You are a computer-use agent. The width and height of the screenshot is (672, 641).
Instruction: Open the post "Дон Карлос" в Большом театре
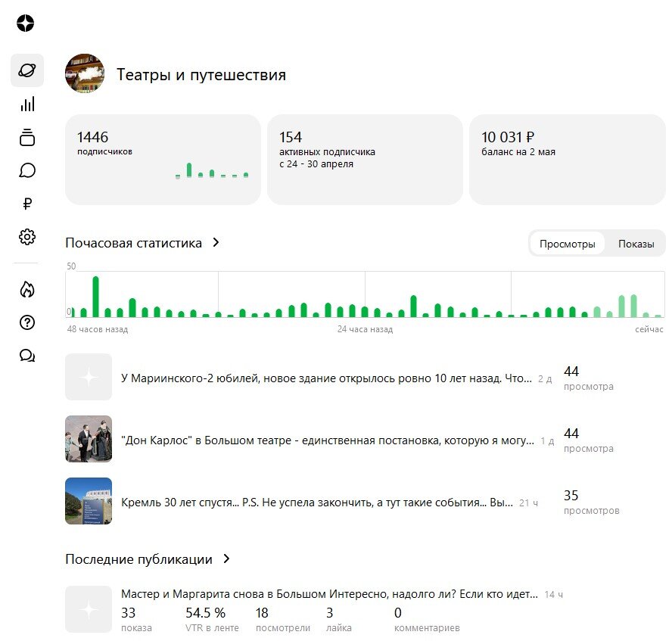pos(328,440)
